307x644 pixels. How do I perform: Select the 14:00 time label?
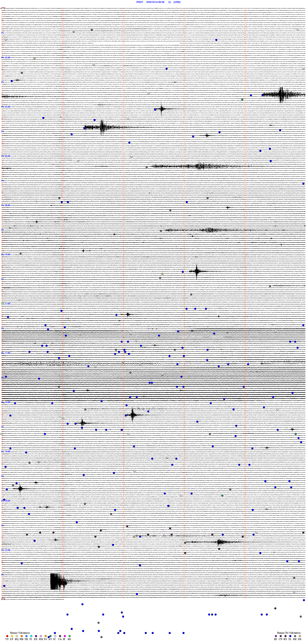[x=8, y=353]
